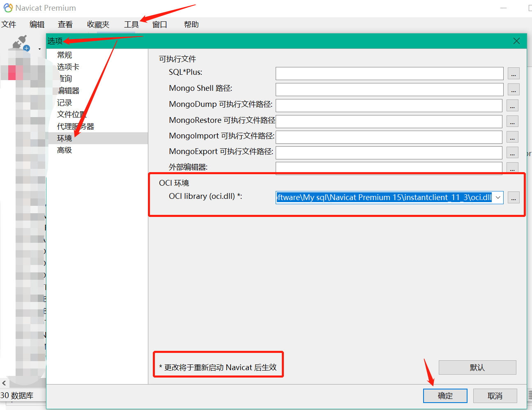This screenshot has width=532, height=410.
Task: Click the 外部编辑器 path field
Action: tap(389, 168)
